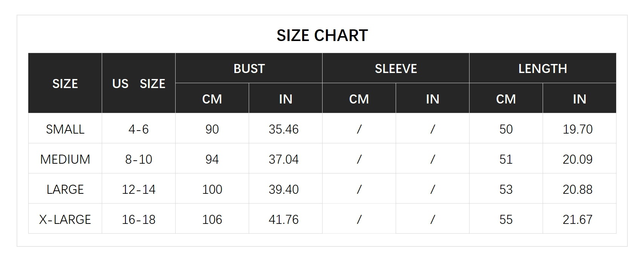Click the BUST column header

249,68
